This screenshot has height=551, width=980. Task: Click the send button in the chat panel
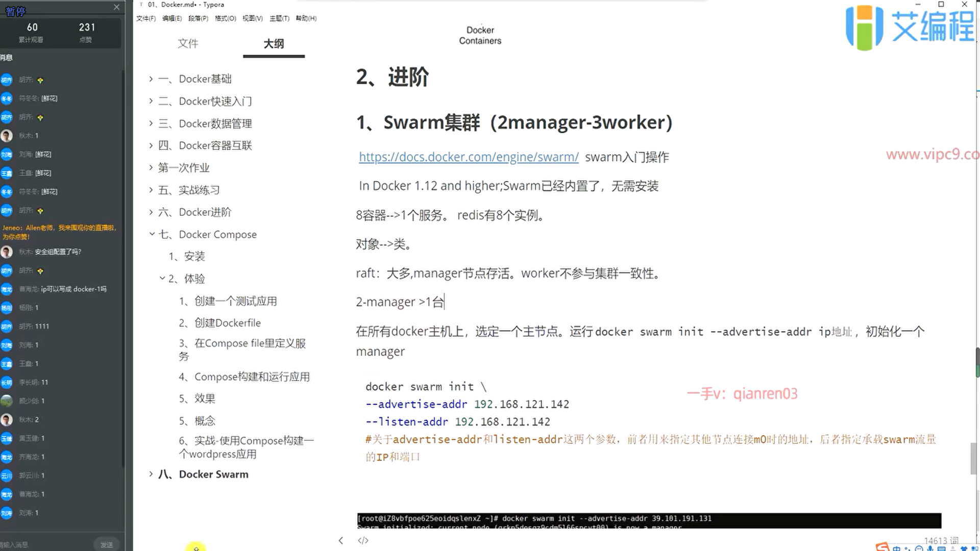coord(106,544)
